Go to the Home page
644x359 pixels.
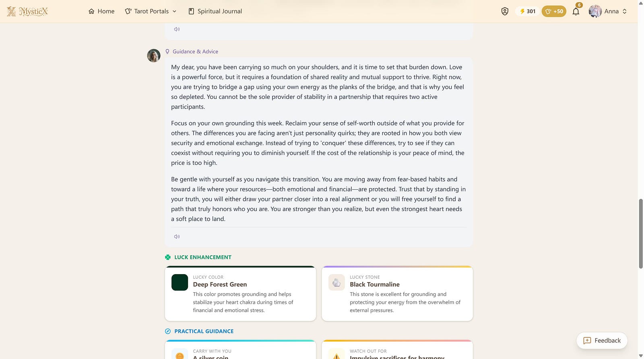(x=101, y=11)
